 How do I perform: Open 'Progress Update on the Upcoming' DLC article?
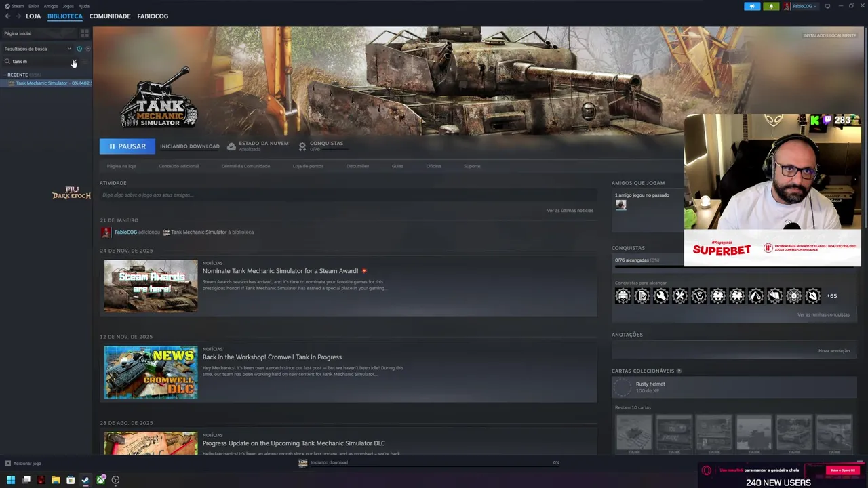pos(294,443)
